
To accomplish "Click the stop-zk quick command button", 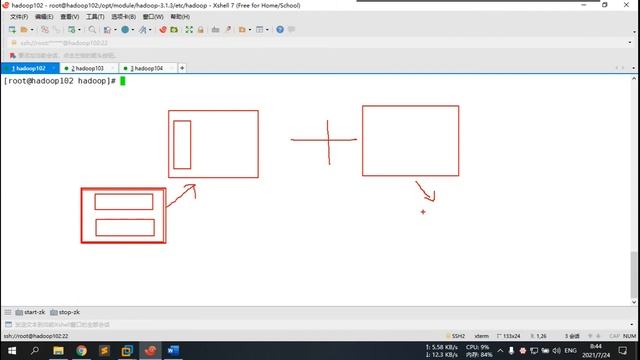I will pyautogui.click(x=65, y=312).
